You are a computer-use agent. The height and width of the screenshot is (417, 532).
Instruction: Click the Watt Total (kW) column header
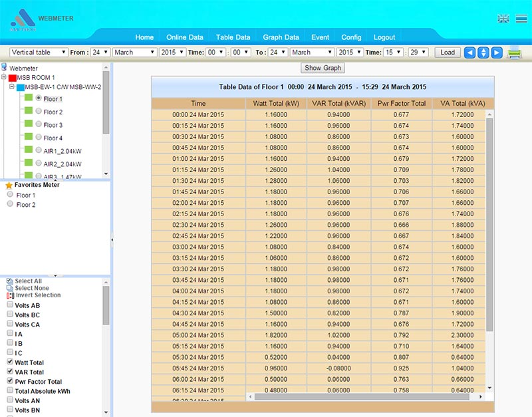click(x=276, y=104)
